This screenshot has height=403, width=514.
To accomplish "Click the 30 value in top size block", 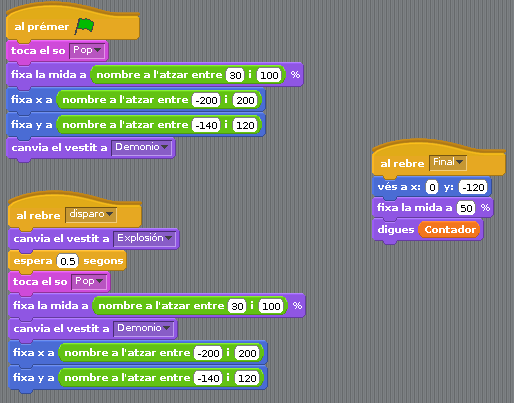I will (x=235, y=75).
